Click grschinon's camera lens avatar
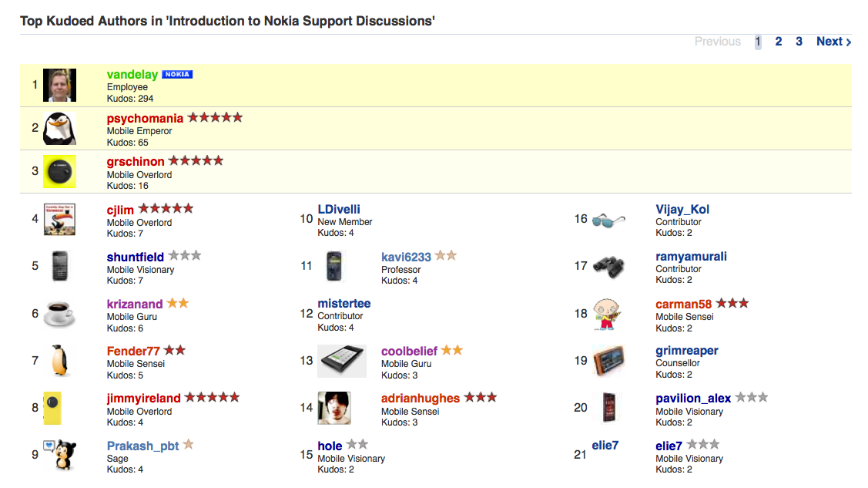Viewport: 868px width, 488px height. (59, 171)
